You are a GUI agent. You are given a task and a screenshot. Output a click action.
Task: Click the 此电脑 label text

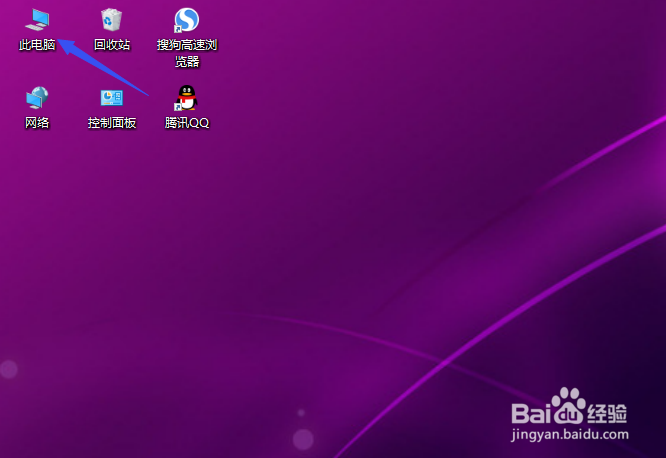pos(37,45)
